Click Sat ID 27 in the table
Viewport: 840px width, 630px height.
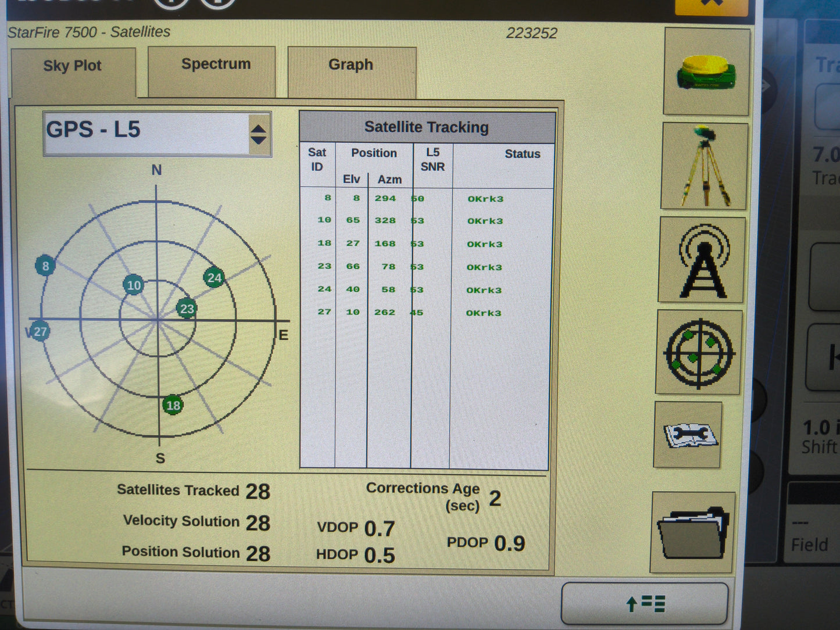point(324,312)
